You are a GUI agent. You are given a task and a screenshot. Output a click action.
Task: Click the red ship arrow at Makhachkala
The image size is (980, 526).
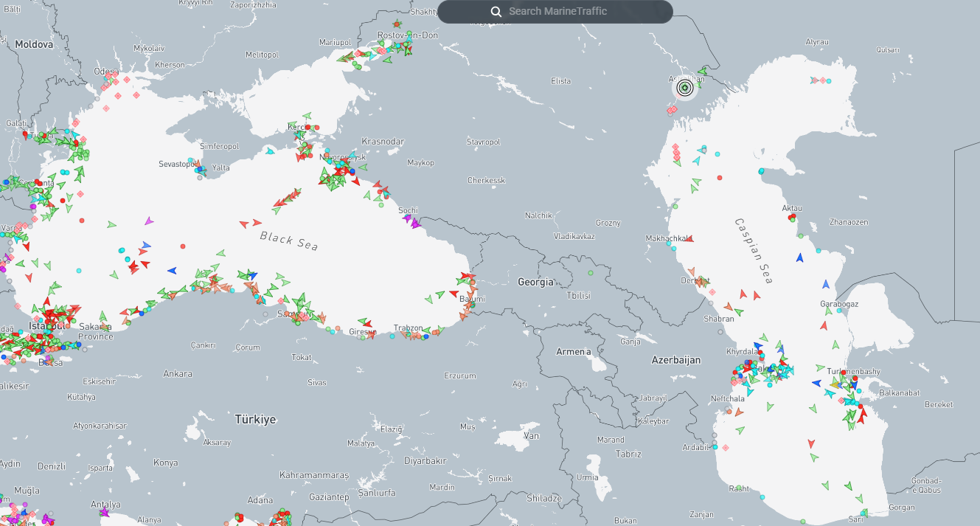689,239
